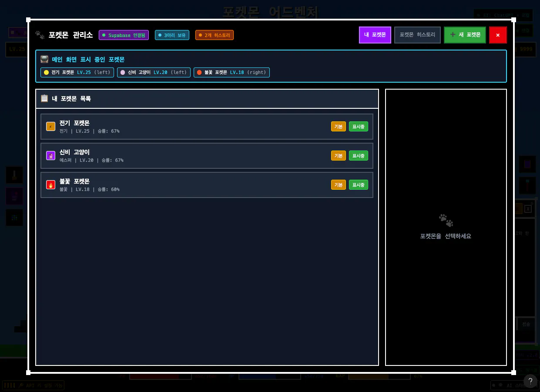Click the paw icon above 포켓몬을 선택하세요
The height and width of the screenshot is (392, 540).
point(446,220)
